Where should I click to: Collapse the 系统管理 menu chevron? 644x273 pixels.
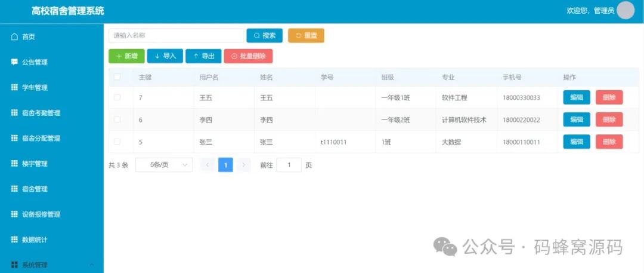(x=92, y=265)
